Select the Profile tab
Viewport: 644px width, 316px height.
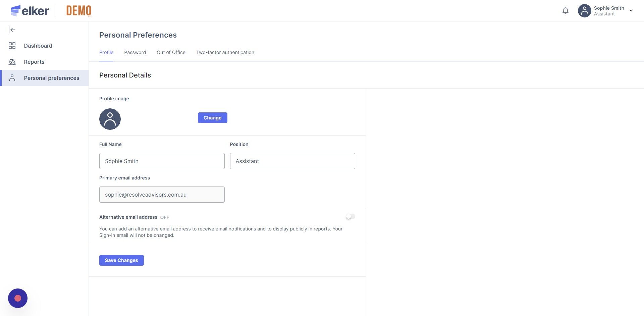pyautogui.click(x=106, y=52)
